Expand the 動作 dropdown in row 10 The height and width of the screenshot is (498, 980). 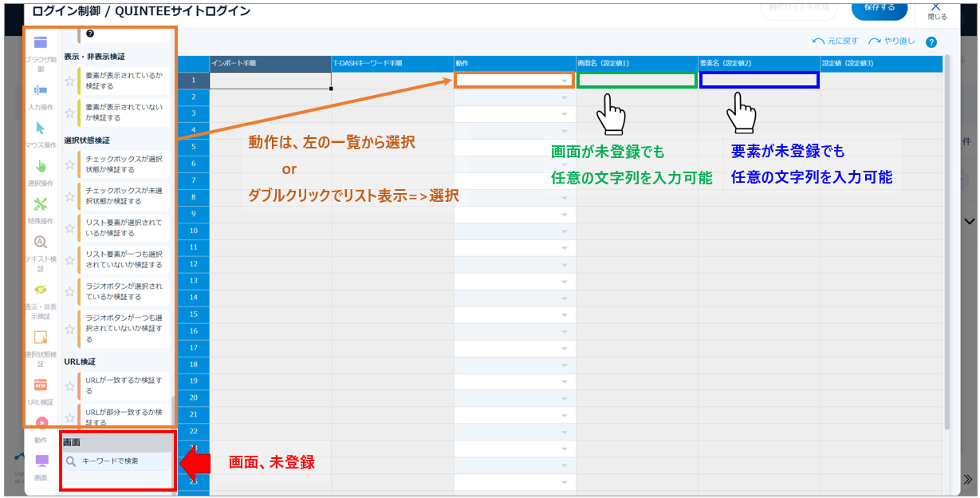click(x=565, y=231)
